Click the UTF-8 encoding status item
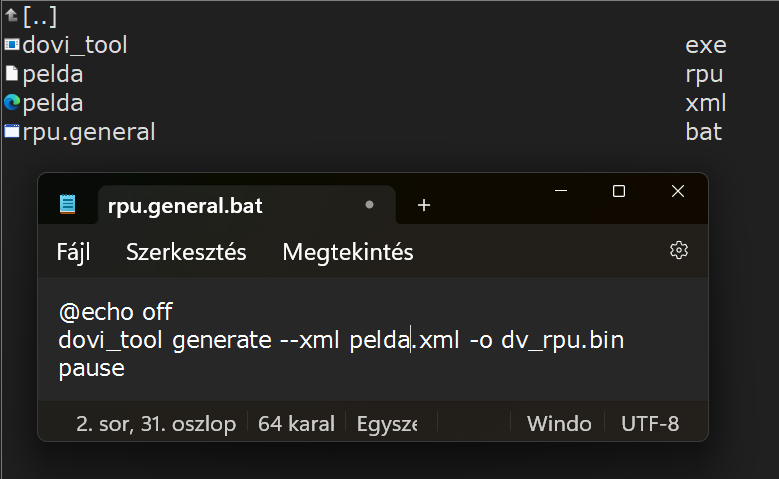The height and width of the screenshot is (479, 779). coord(650,424)
